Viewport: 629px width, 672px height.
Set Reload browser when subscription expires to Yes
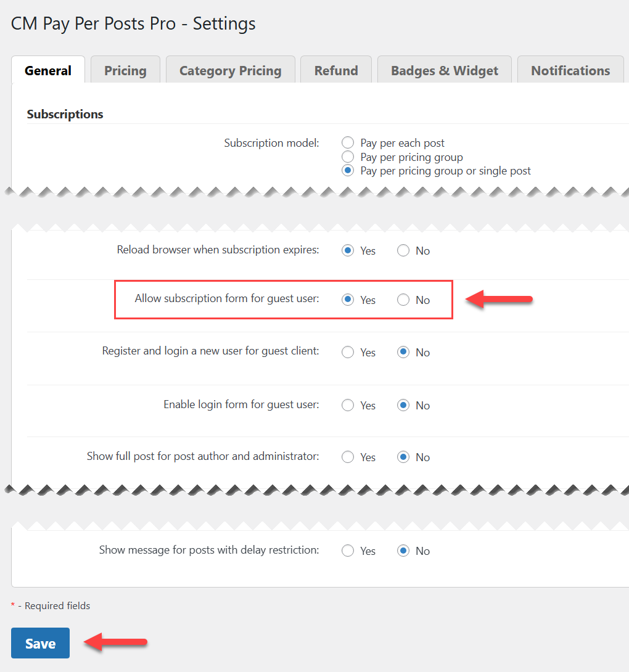pos(348,250)
